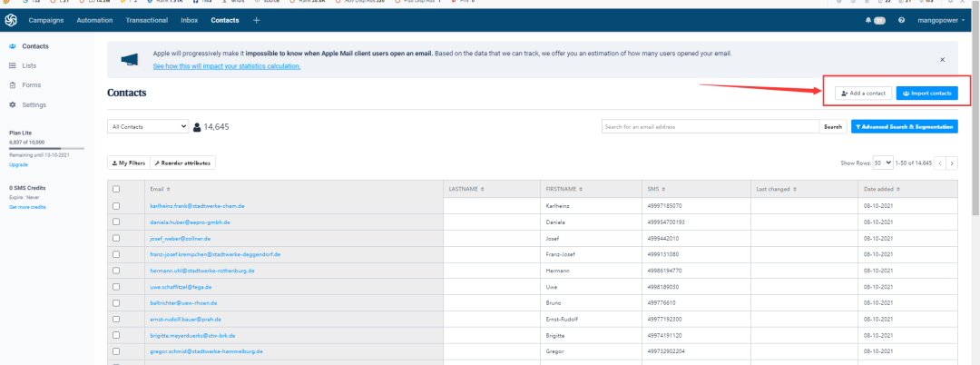The image size is (980, 365).
Task: Sort by Email column arrows
Action: point(168,189)
